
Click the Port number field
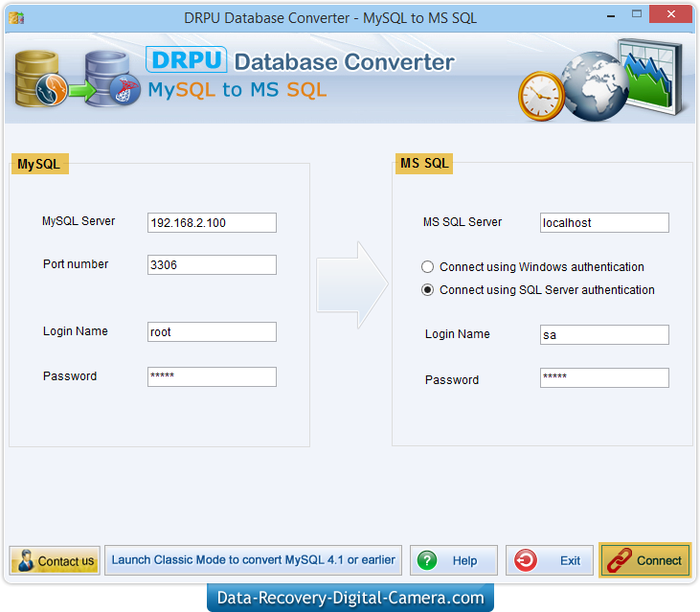point(212,265)
